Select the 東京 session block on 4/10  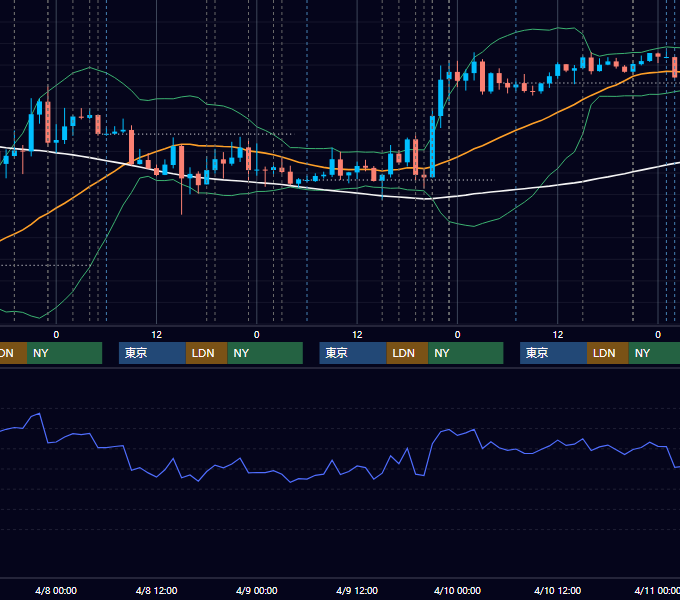point(553,353)
